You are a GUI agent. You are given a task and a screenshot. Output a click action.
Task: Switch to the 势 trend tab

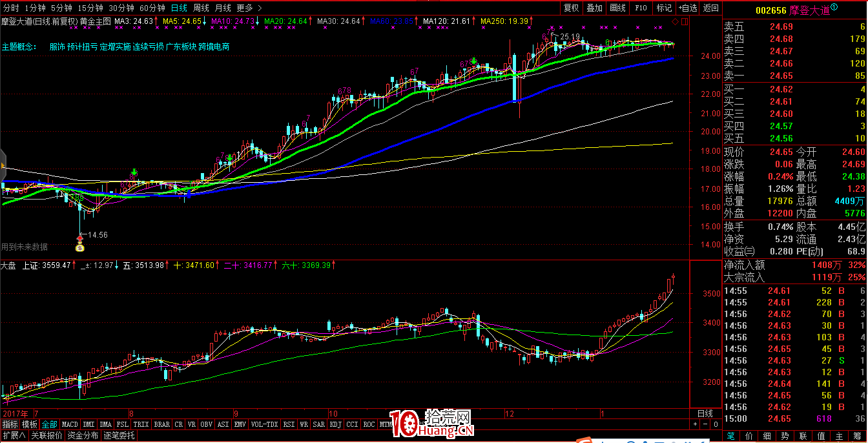[x=785, y=436]
